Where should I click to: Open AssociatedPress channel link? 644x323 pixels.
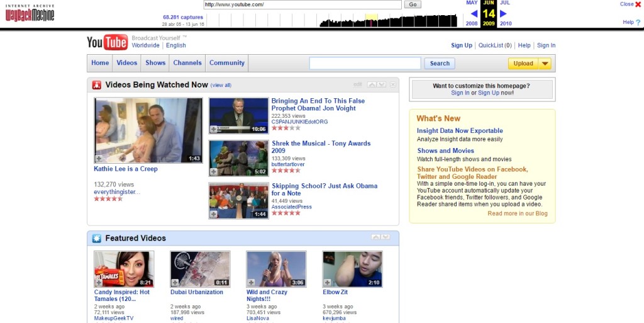tap(292, 207)
